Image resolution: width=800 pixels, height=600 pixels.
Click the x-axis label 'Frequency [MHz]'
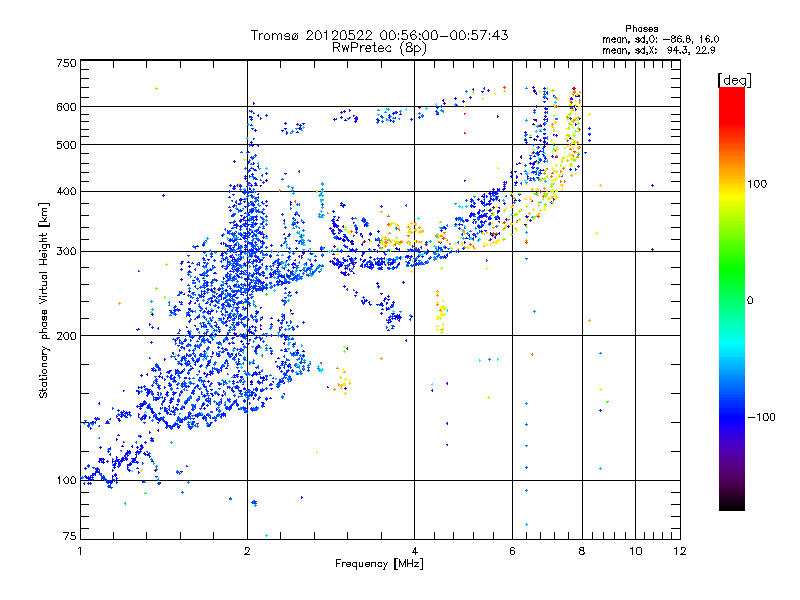click(379, 564)
